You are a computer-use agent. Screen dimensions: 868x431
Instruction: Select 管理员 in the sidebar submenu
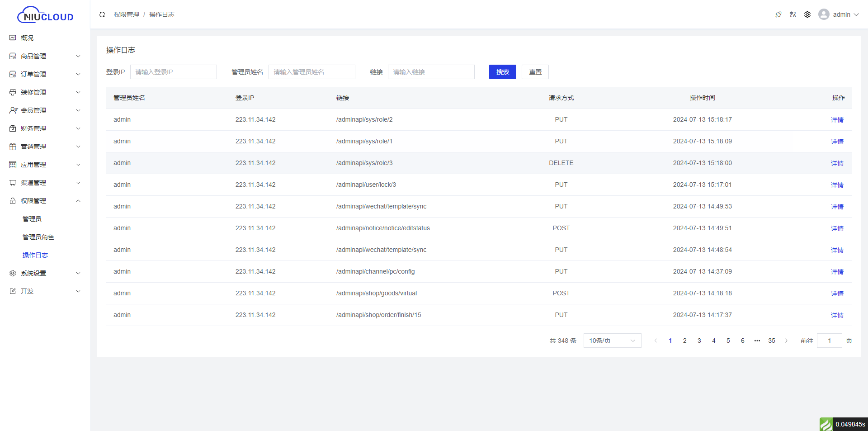32,219
